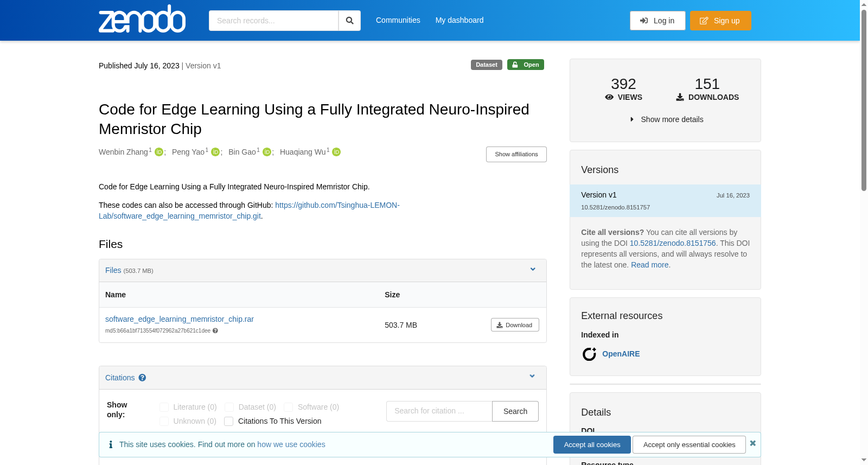
Task: Click the Dataset badge label
Action: coord(487,65)
